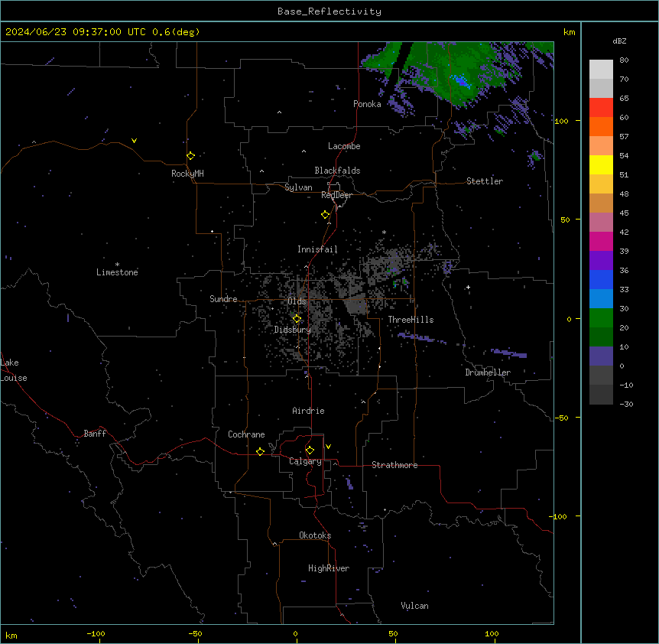Screen dimensions: 659x644
Task: Click the HighRiver label
Action: click(329, 568)
